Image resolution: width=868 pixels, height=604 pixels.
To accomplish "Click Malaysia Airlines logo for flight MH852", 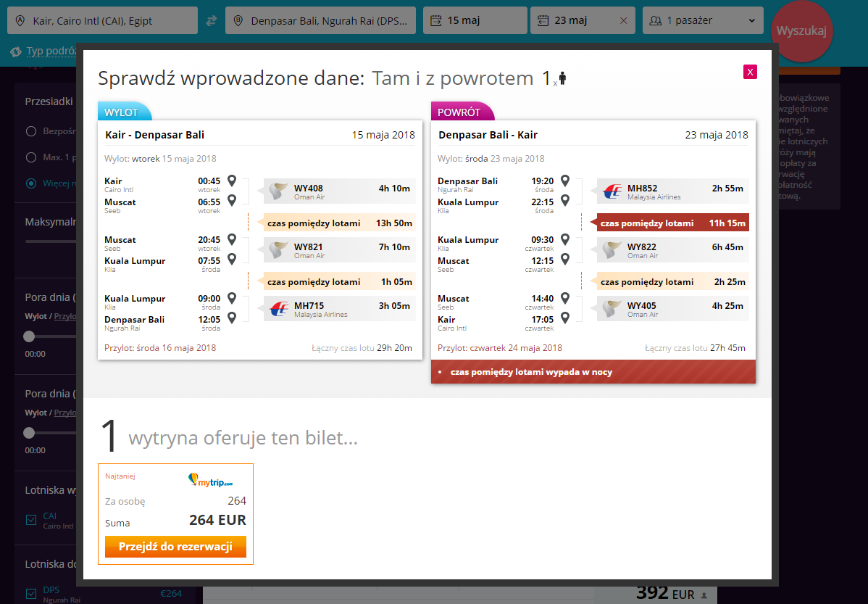I will (612, 191).
